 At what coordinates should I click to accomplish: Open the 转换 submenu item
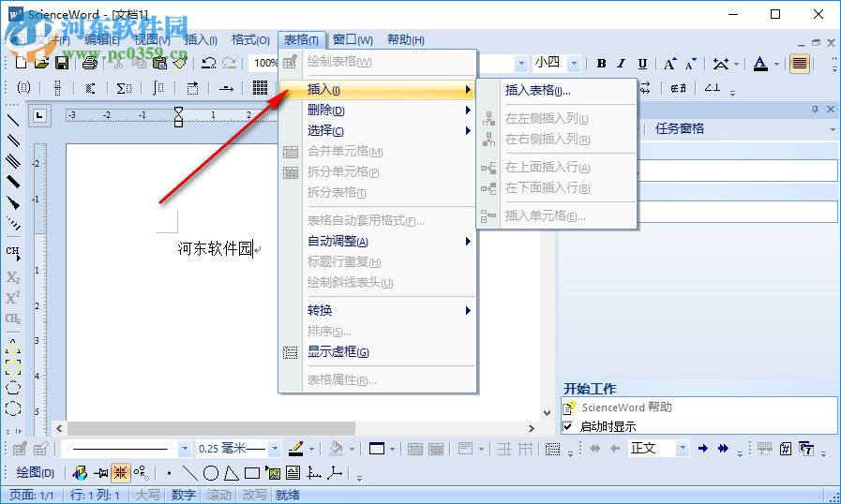(x=378, y=310)
